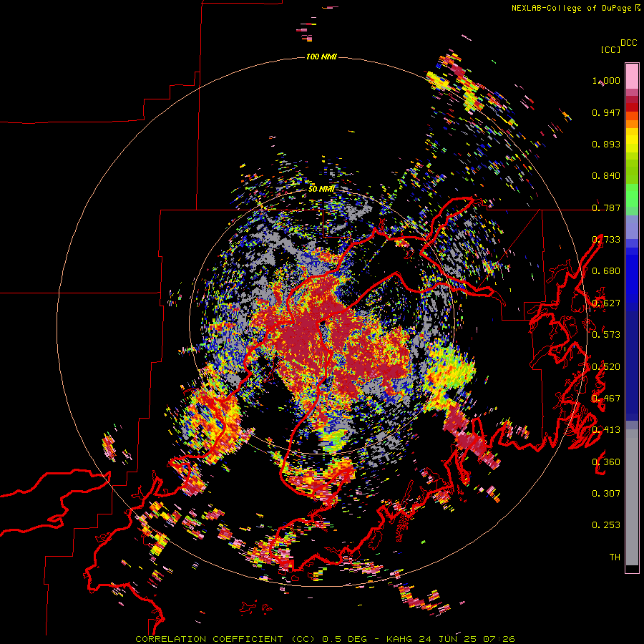Click the DCC legend title

(629, 43)
